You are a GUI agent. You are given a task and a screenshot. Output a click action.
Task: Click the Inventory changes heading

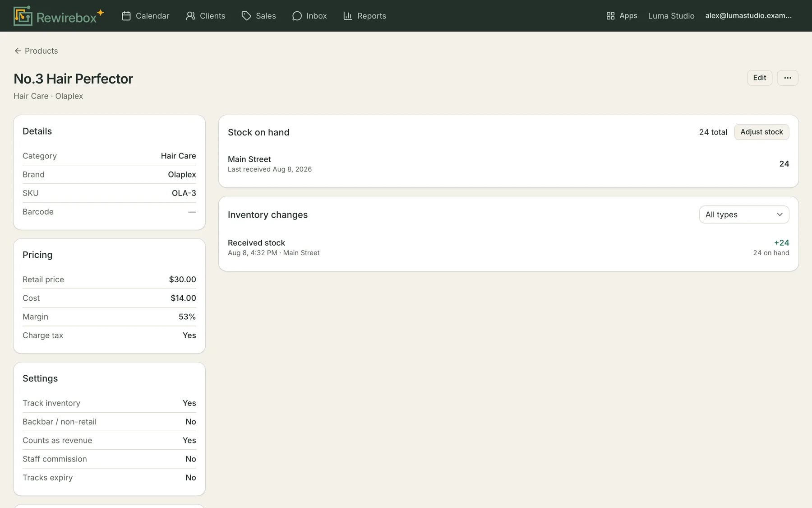268,215
